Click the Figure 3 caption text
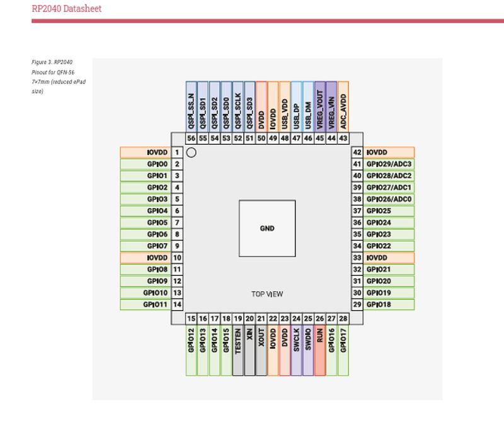The width and height of the screenshot is (504, 424). pyautogui.click(x=59, y=76)
